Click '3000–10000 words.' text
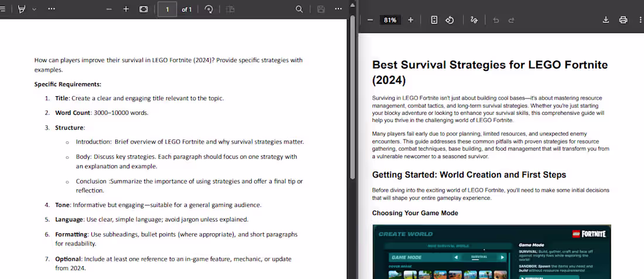644x279 pixels. click(121, 113)
